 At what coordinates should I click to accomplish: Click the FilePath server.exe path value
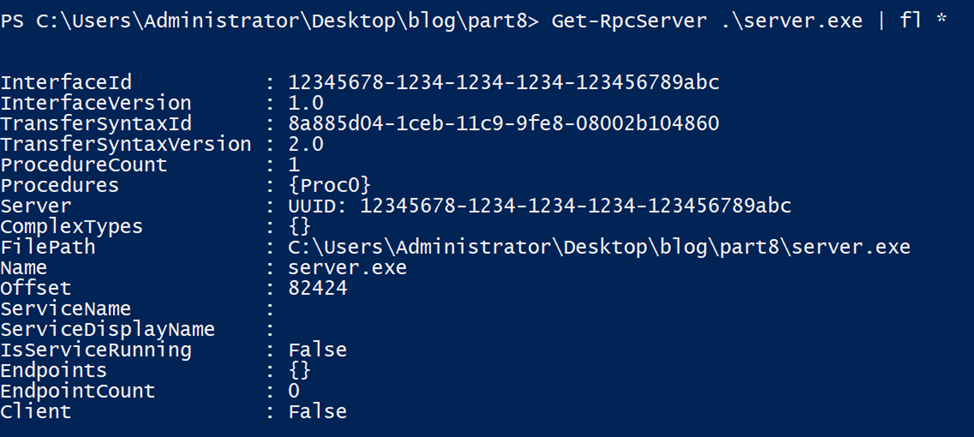point(599,247)
